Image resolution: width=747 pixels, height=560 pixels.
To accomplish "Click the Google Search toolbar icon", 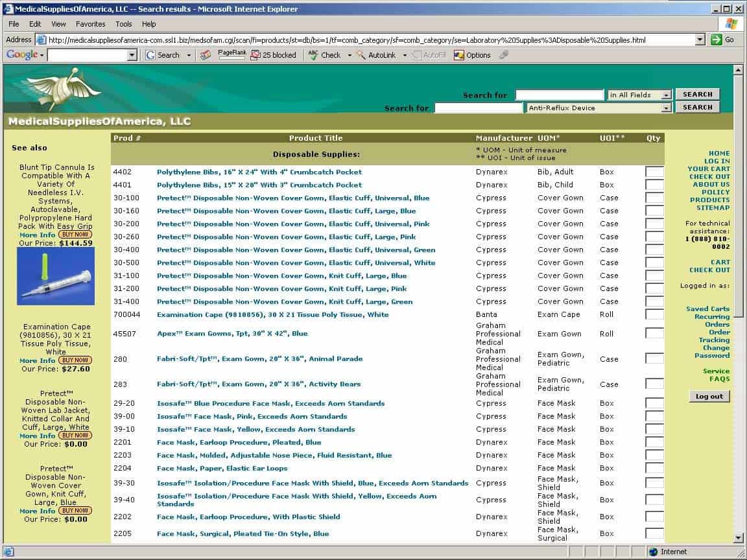I will coord(150,55).
